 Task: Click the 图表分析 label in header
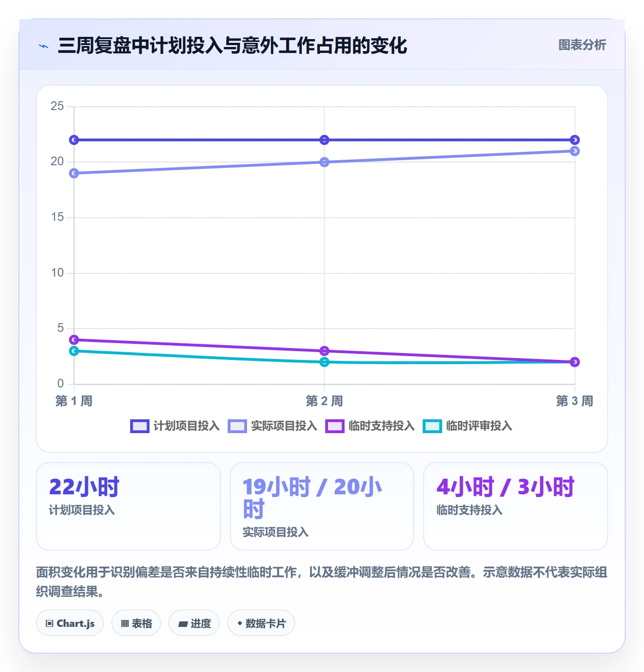click(x=582, y=45)
